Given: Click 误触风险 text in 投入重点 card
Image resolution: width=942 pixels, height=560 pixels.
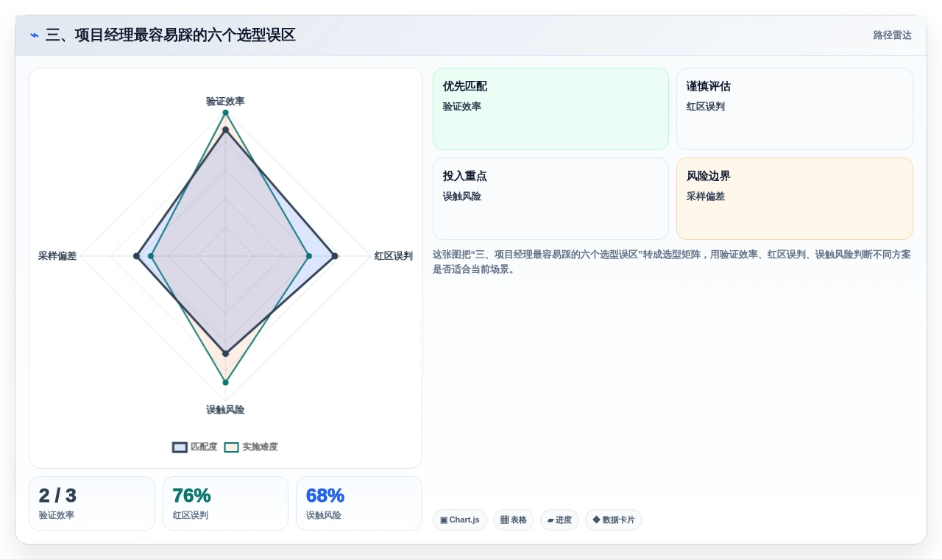Looking at the screenshot, I should (462, 196).
